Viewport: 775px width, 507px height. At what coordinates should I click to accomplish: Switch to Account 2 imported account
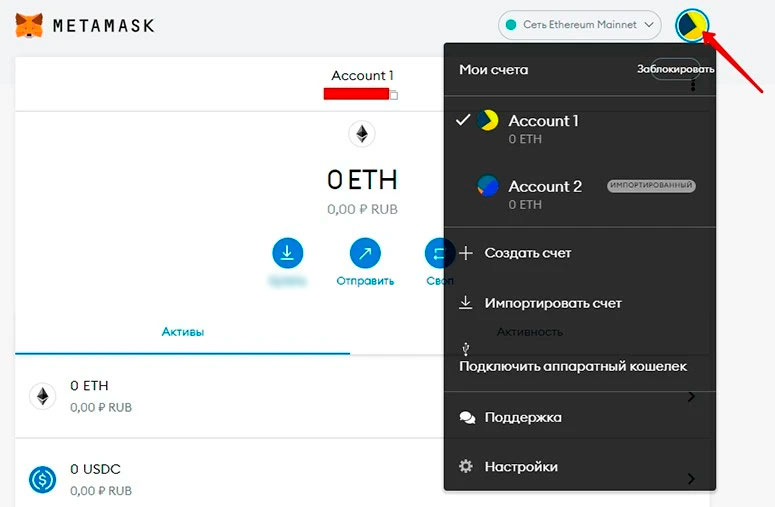pyautogui.click(x=545, y=194)
